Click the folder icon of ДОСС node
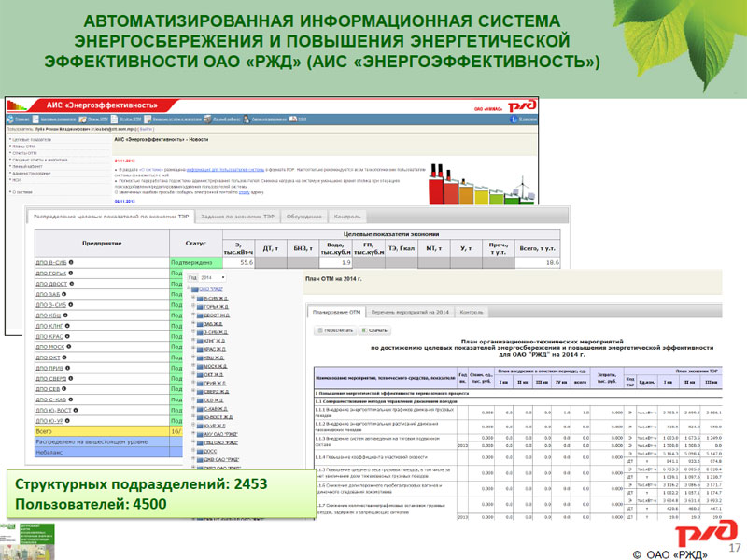Screen dimensions: 747x560 click(200, 451)
